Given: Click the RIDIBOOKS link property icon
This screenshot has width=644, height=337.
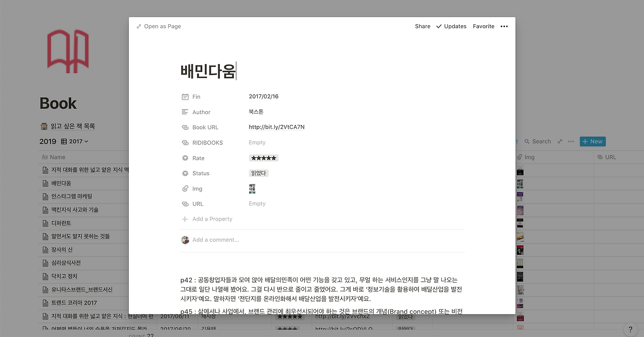Looking at the screenshot, I should pos(185,143).
